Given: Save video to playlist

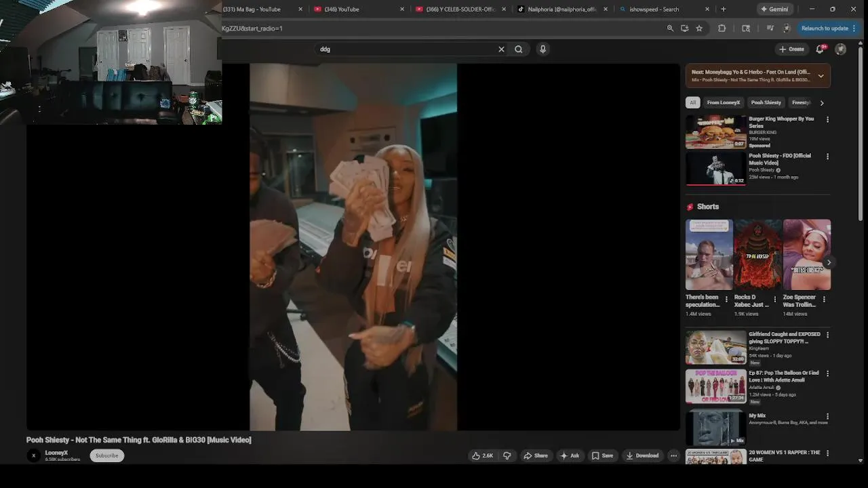Looking at the screenshot, I should click(602, 455).
